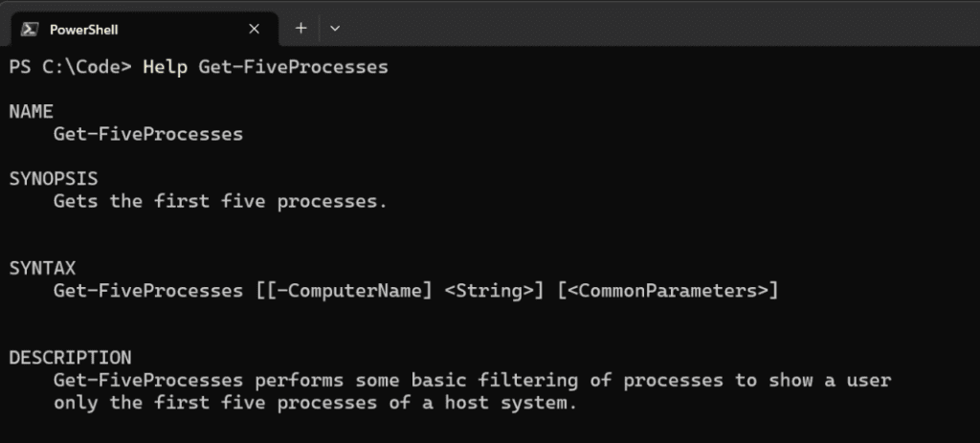This screenshot has height=443, width=980.
Task: Click the 'performs some basic filtering' description line
Action: pyautogui.click(x=473, y=381)
